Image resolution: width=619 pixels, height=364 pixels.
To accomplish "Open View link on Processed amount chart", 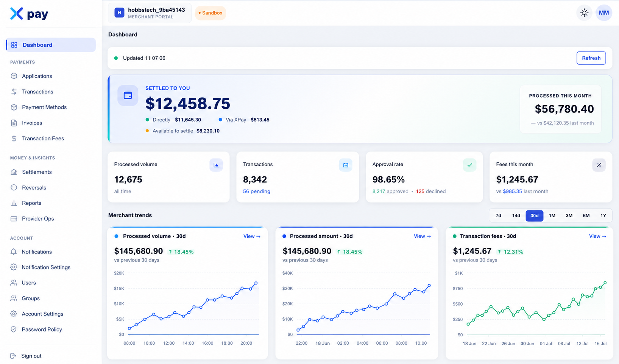I will 422,236.
